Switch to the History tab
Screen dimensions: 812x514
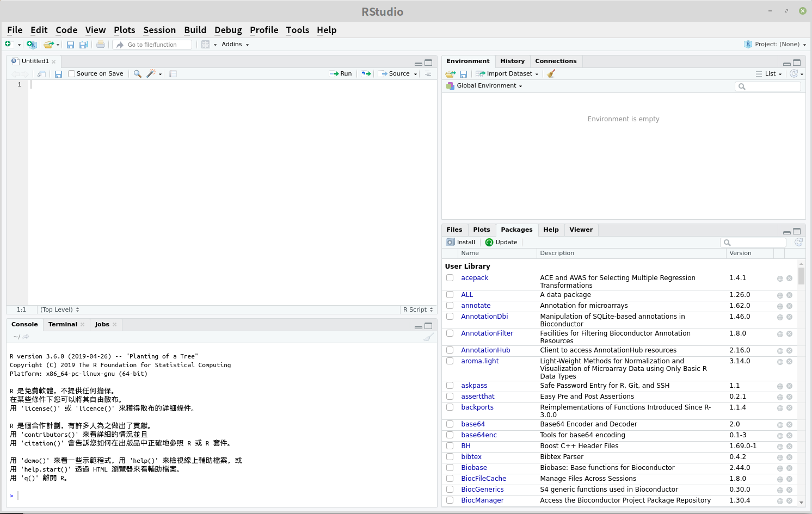click(x=512, y=61)
